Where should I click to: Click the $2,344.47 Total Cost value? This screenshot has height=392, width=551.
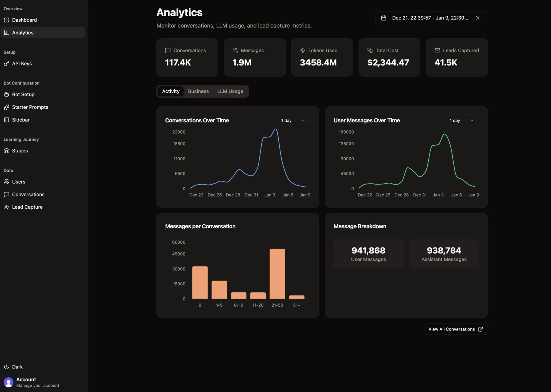(388, 63)
